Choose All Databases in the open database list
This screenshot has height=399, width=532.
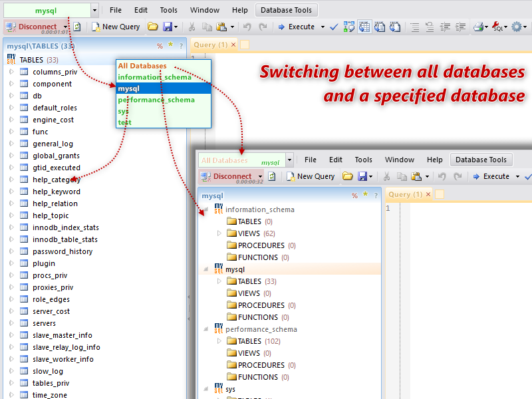pyautogui.click(x=164, y=66)
